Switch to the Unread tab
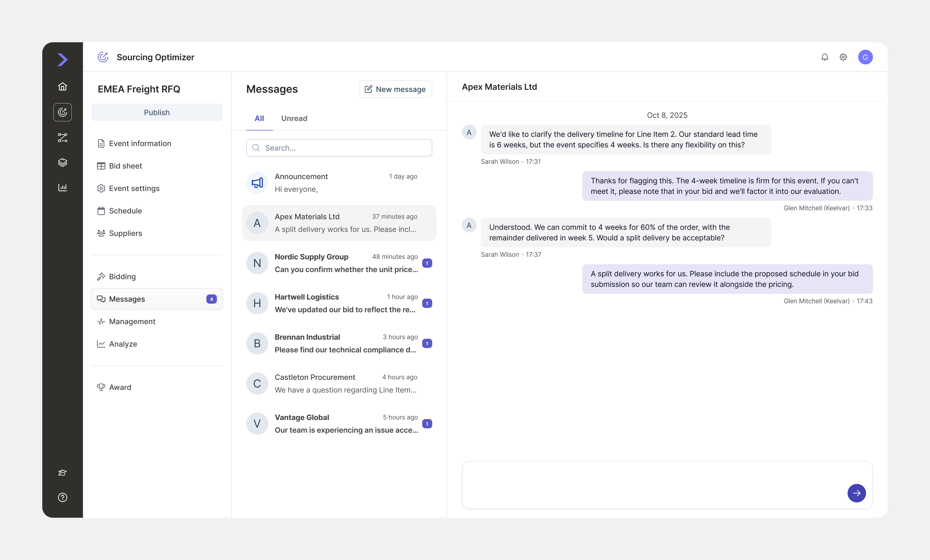Screen dimensions: 930x560 click(294, 119)
